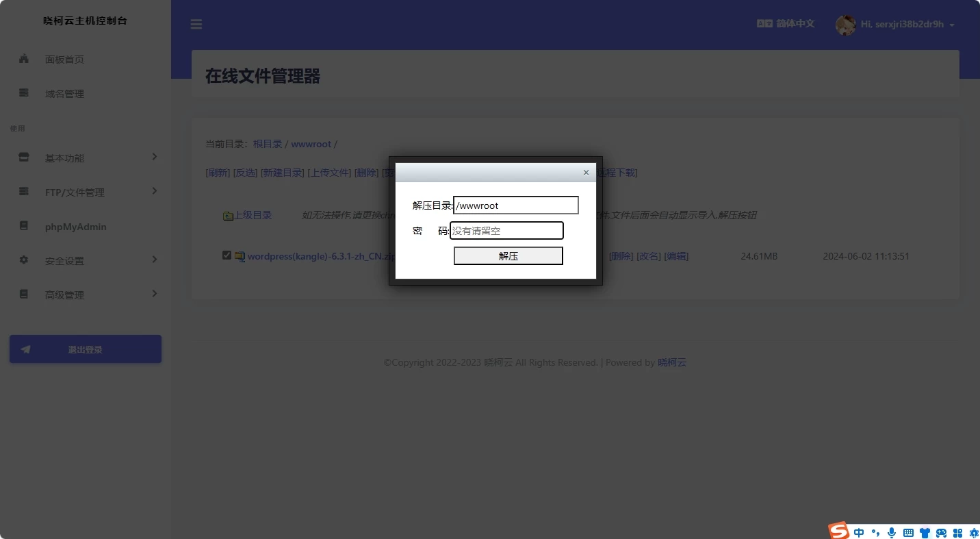Click [删除] link in the wordpress zip row

[x=621, y=256]
